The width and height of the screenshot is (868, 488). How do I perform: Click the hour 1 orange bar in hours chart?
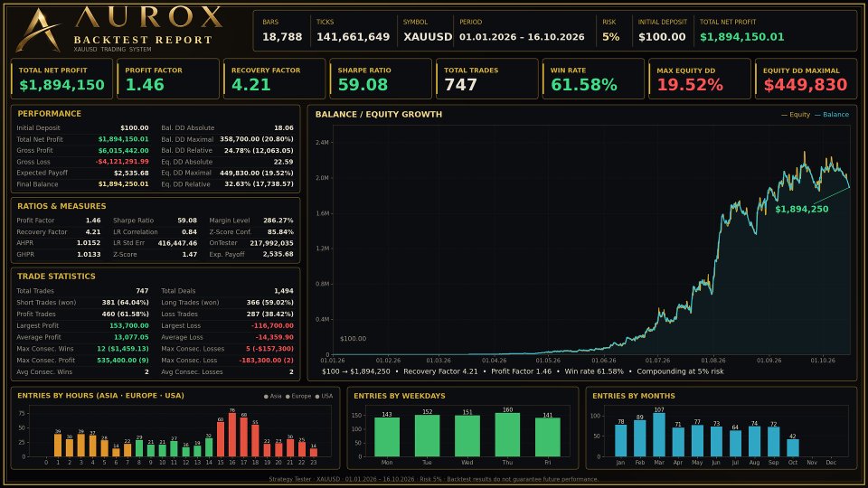(58, 446)
